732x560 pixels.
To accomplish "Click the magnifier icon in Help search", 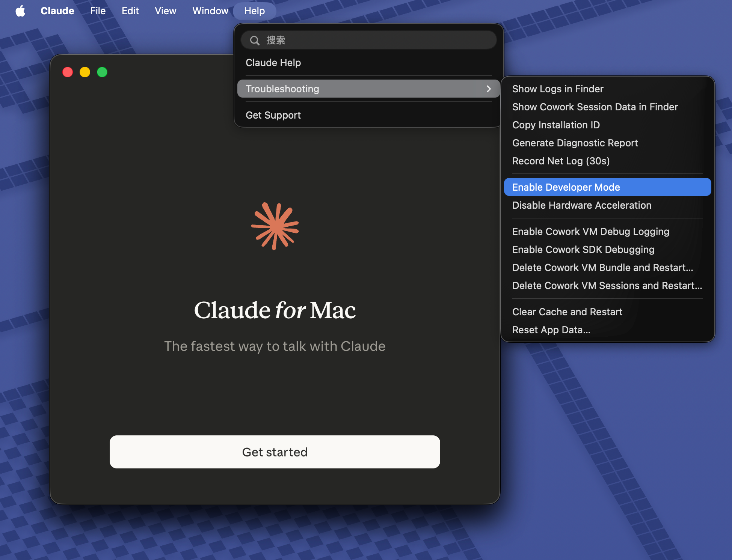I will pos(255,41).
